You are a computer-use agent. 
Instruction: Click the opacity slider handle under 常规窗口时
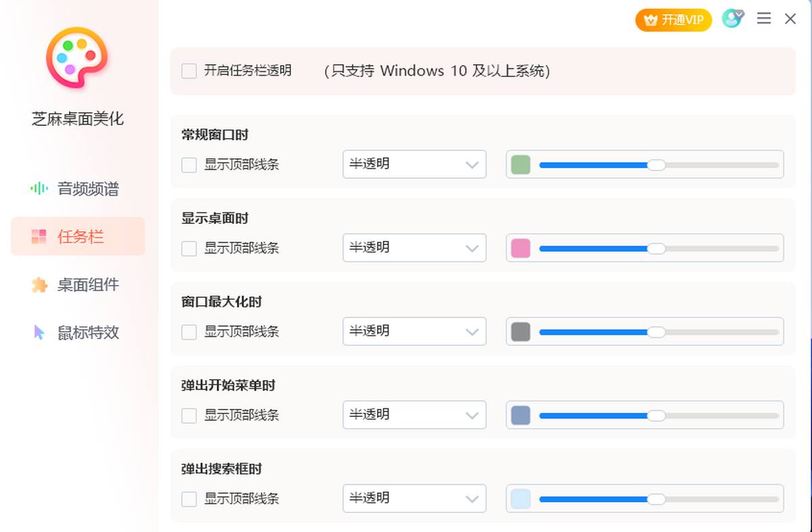click(656, 164)
